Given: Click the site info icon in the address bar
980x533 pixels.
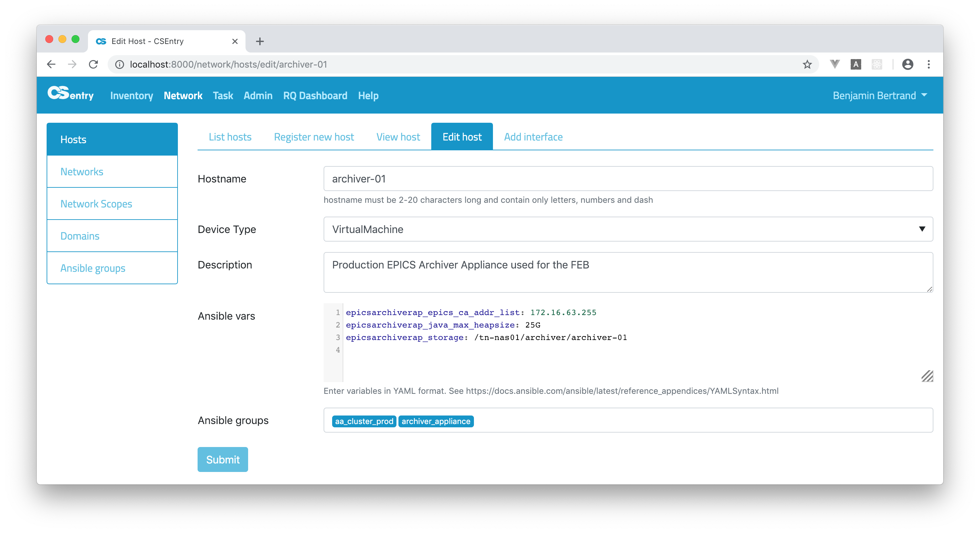Looking at the screenshot, I should coord(119,64).
